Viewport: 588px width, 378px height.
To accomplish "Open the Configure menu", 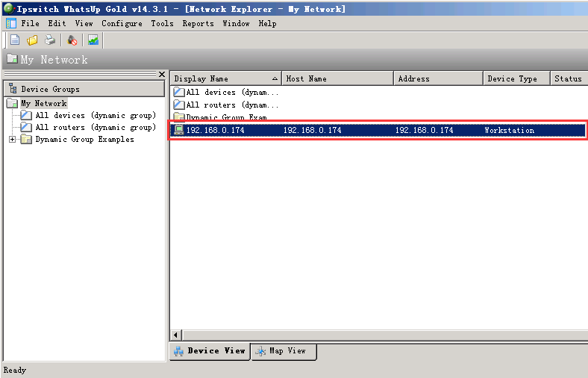I will point(122,23).
